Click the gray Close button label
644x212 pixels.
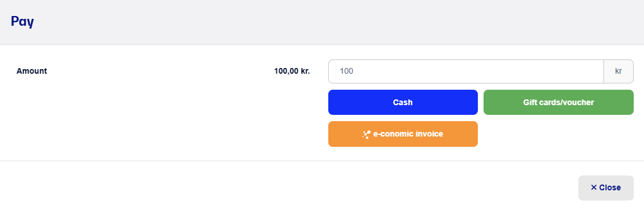coord(610,188)
